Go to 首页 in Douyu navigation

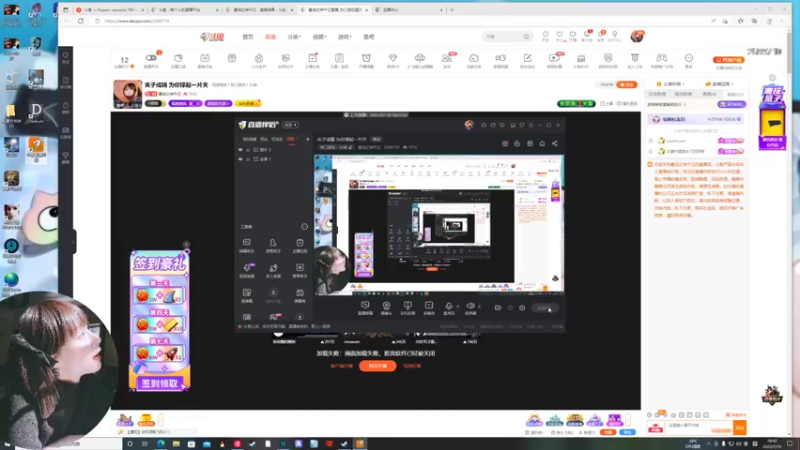pos(248,37)
